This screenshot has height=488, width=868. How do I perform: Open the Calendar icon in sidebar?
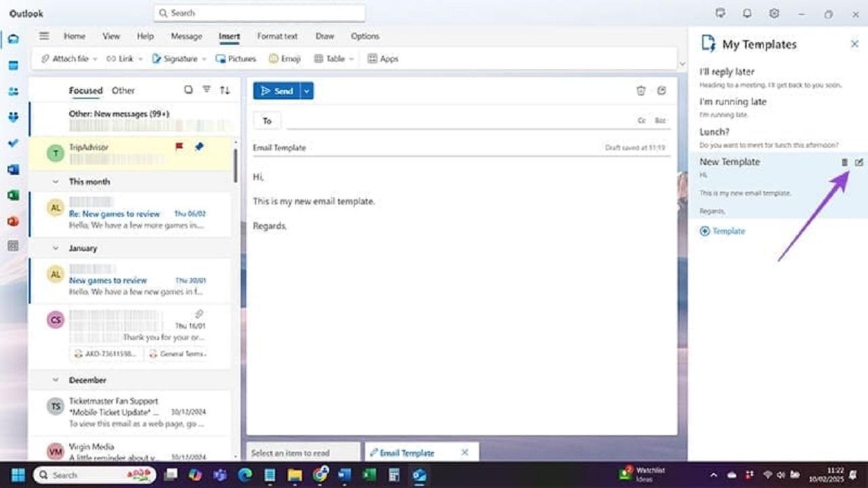(x=13, y=65)
